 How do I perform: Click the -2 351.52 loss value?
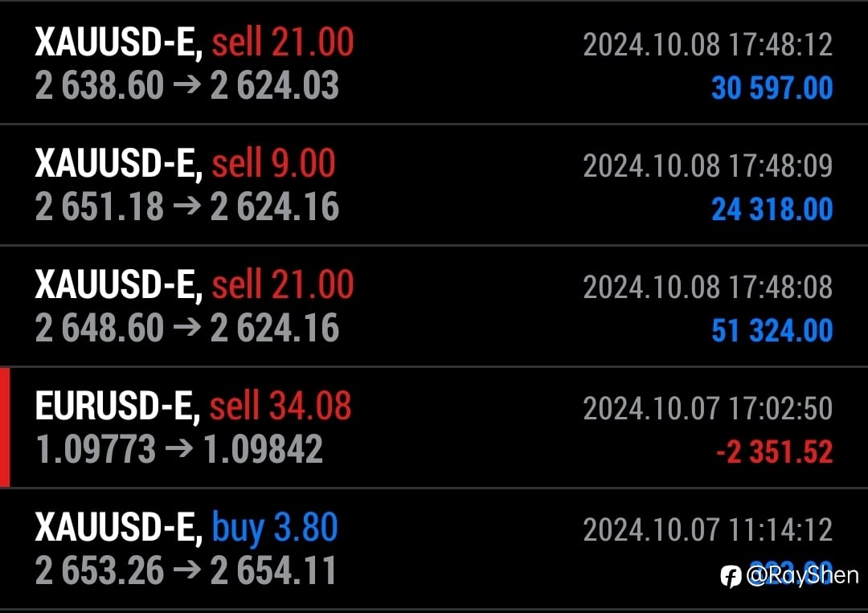click(775, 452)
